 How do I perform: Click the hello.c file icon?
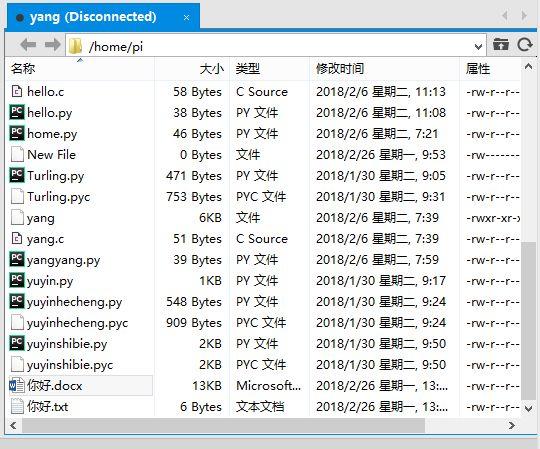click(17, 92)
